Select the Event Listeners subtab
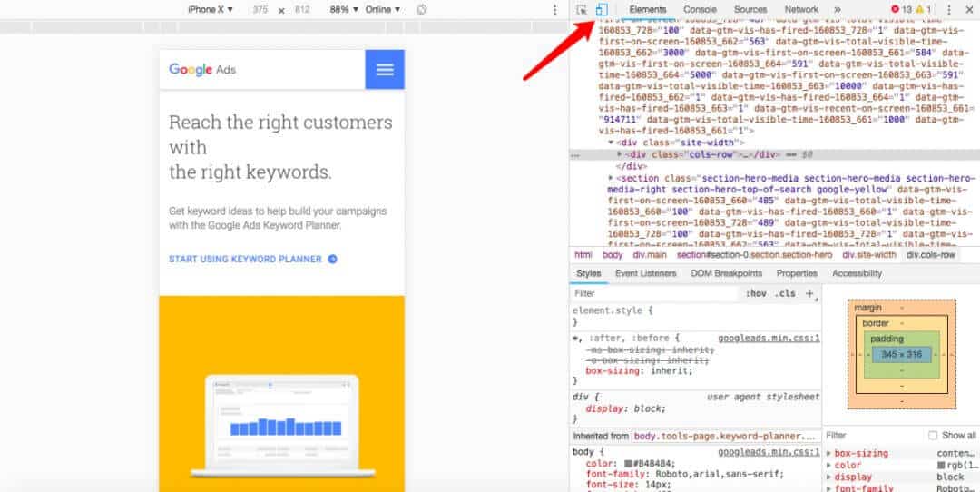 click(646, 273)
